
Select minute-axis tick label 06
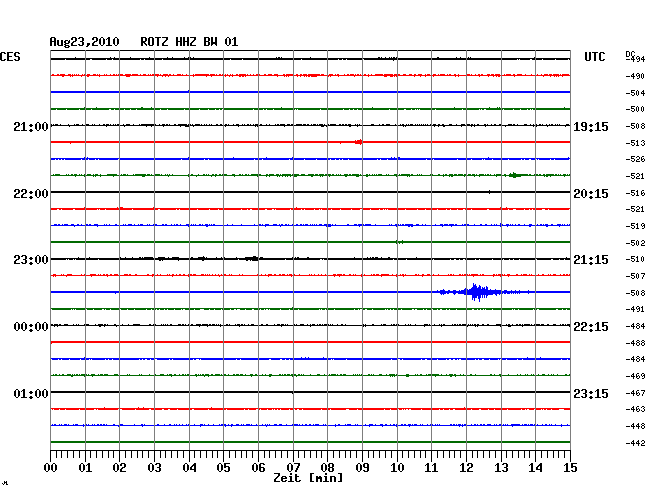[x=258, y=467]
